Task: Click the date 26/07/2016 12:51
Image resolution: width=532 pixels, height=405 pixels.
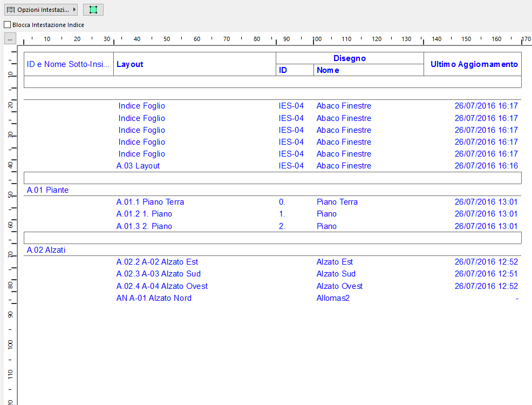Action: click(x=486, y=274)
